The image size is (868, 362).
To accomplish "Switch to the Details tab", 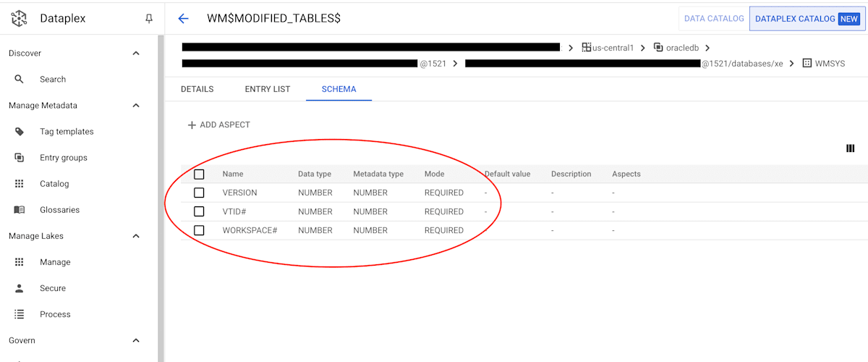I will [197, 89].
